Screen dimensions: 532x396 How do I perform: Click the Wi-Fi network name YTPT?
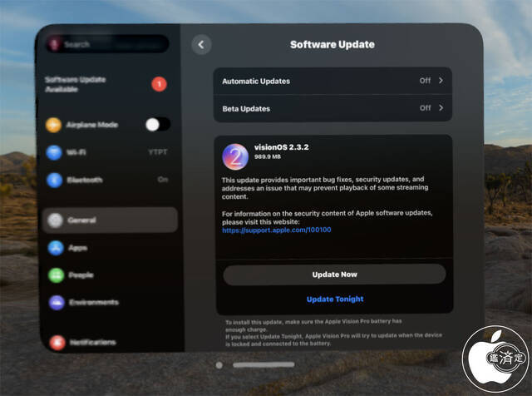(x=158, y=152)
